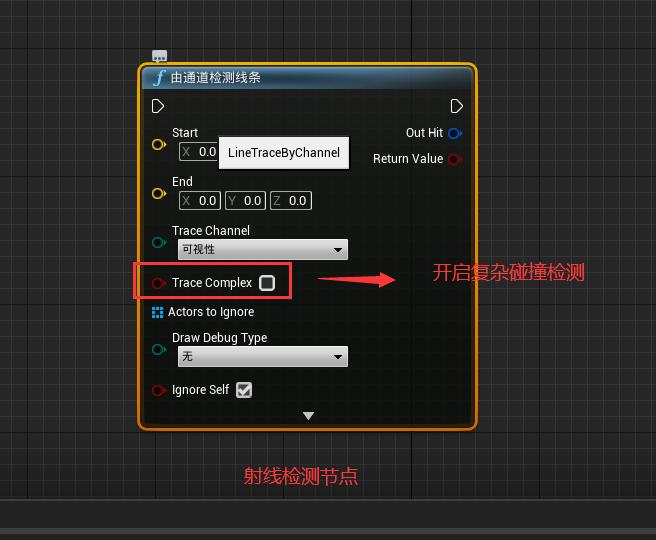Enable the Trace Complex checkbox
The image size is (656, 540).
(267, 283)
